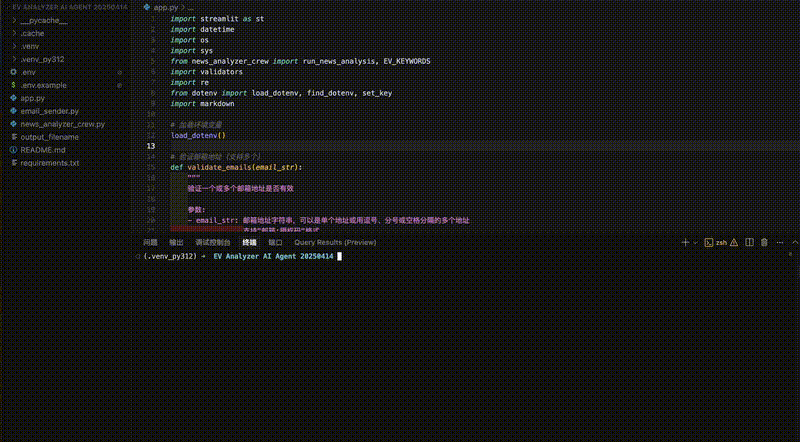Click the Python icon beside app.py breadcrumb
The width and height of the screenshot is (800, 442).
point(147,8)
